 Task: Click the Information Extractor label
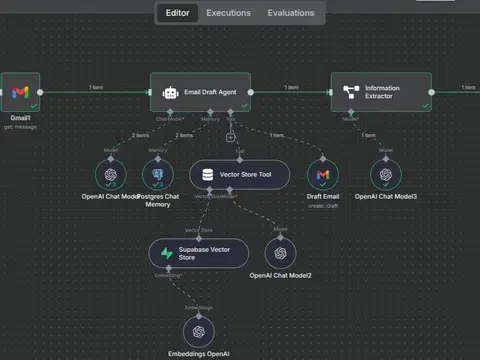coord(382,92)
